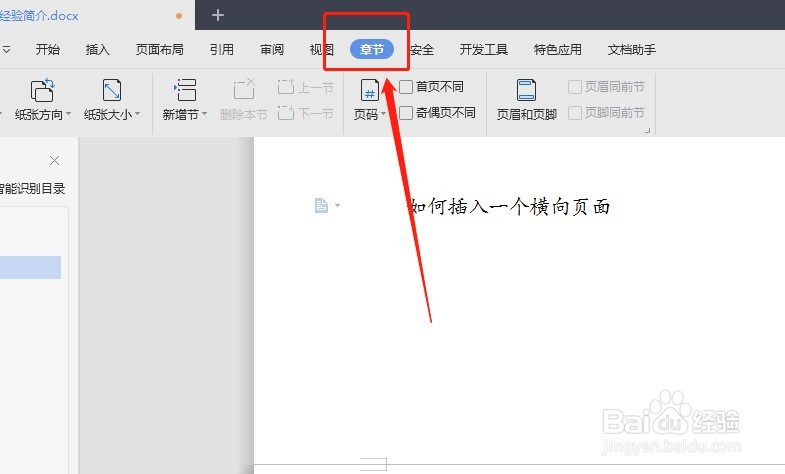The height and width of the screenshot is (474, 785).
Task: Expand the 页码 dropdown arrow
Action: (x=383, y=114)
